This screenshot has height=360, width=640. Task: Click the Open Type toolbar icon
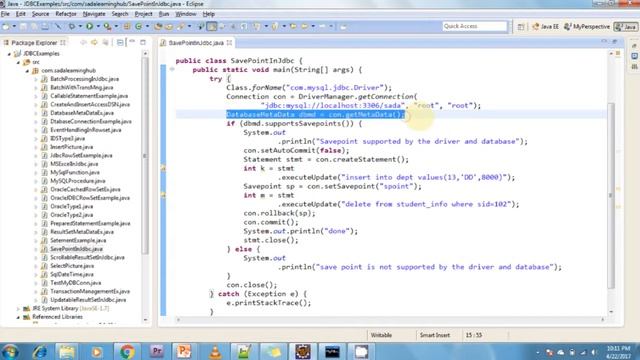tap(158, 27)
